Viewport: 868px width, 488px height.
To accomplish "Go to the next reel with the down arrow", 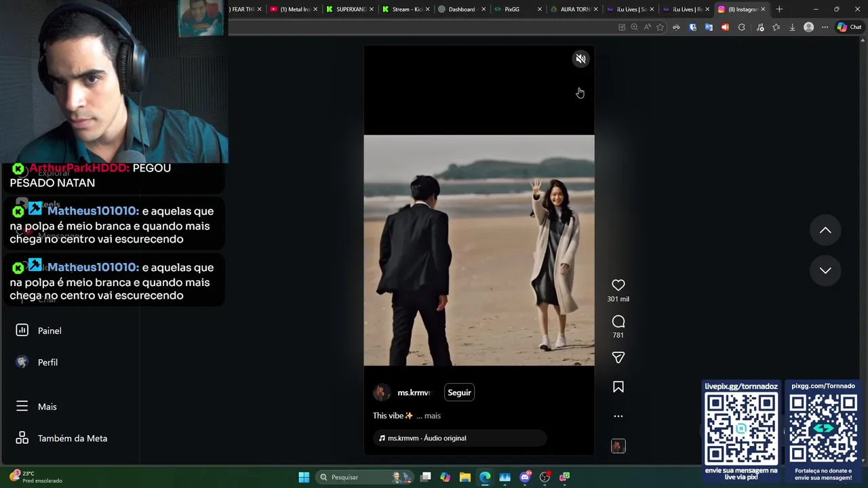I will tap(825, 270).
